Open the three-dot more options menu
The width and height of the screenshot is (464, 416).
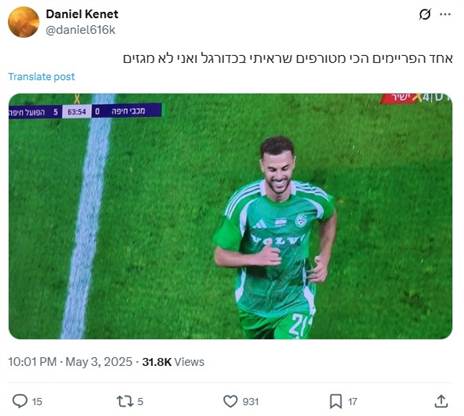pyautogui.click(x=445, y=14)
